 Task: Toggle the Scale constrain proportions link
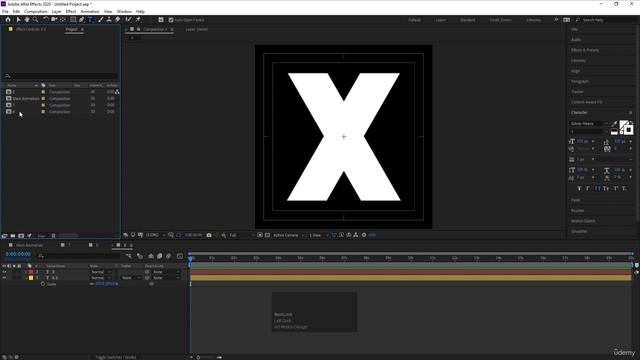coord(91,284)
